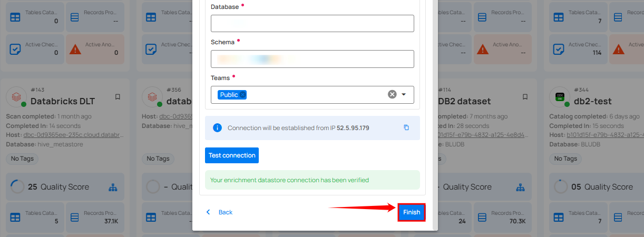Bookmark the DB2 dataset datastore

[525, 97]
